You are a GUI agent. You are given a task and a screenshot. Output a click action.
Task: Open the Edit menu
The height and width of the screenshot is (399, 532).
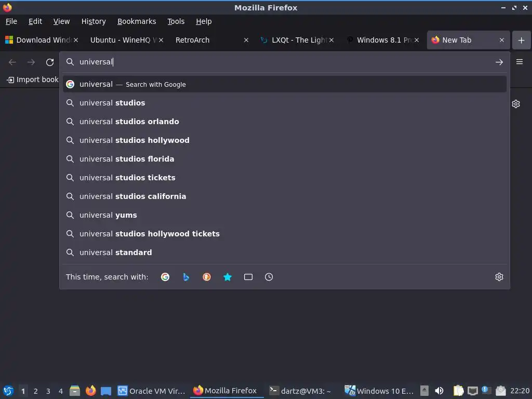35,21
